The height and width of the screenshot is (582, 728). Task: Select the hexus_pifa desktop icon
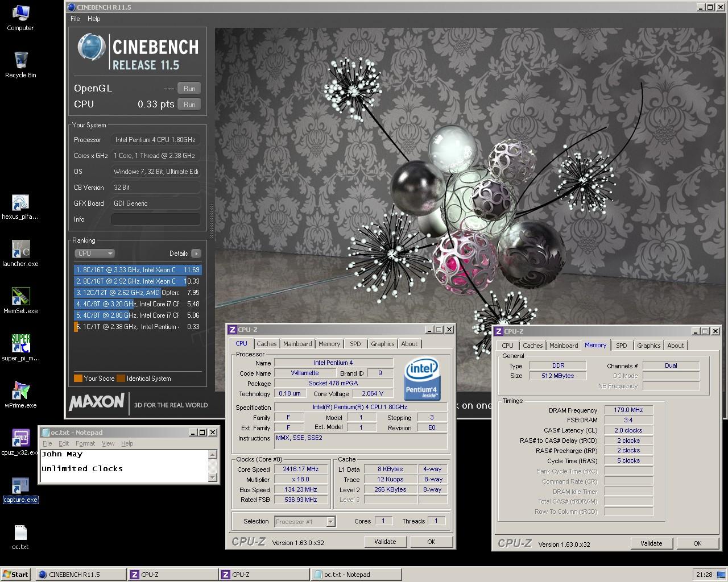click(x=20, y=206)
